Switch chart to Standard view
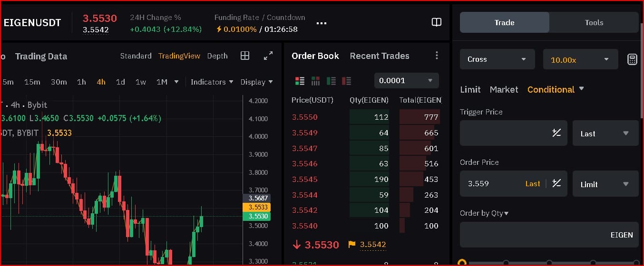 136,56
